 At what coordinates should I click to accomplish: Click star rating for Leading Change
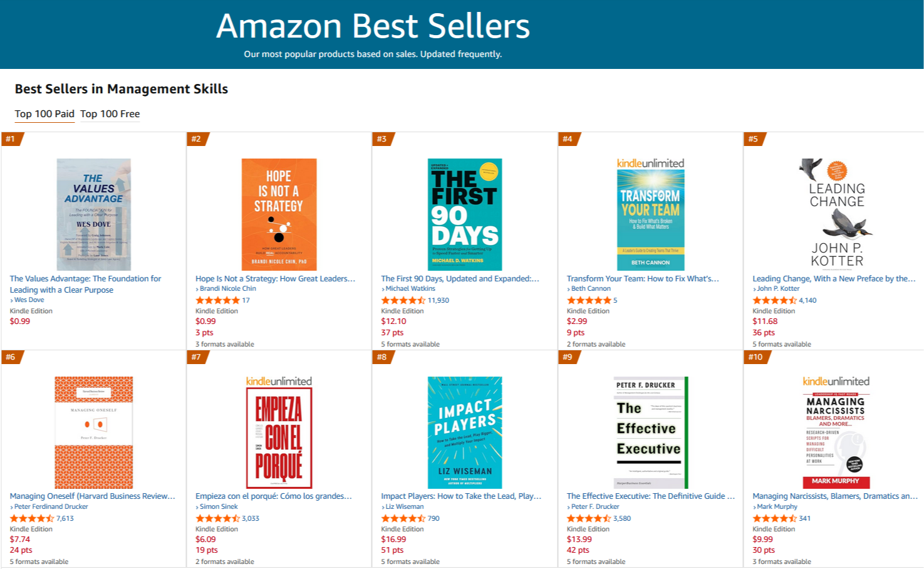[x=774, y=301]
